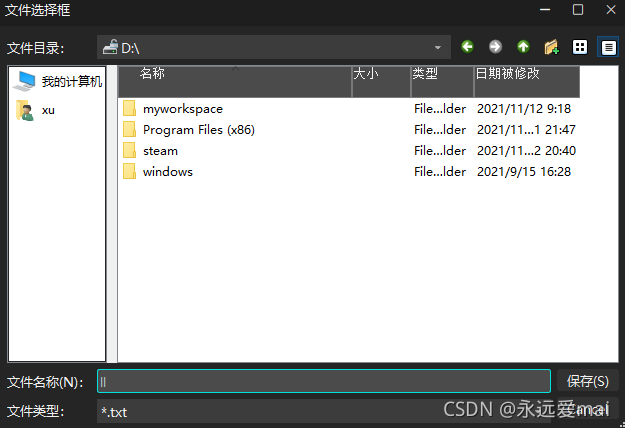Viewport: 625px width, 428px height.
Task: Click the steam folder icon
Action: pos(129,151)
